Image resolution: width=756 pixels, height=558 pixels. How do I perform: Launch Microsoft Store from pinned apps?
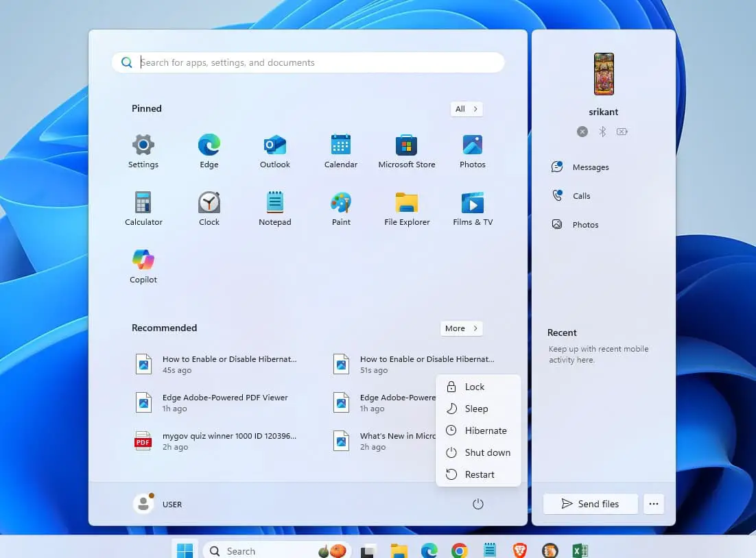pyautogui.click(x=406, y=151)
